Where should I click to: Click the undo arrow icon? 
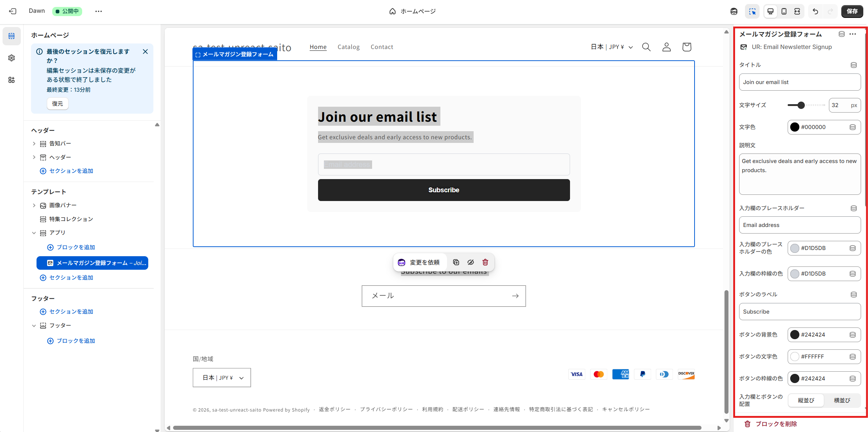pos(815,11)
